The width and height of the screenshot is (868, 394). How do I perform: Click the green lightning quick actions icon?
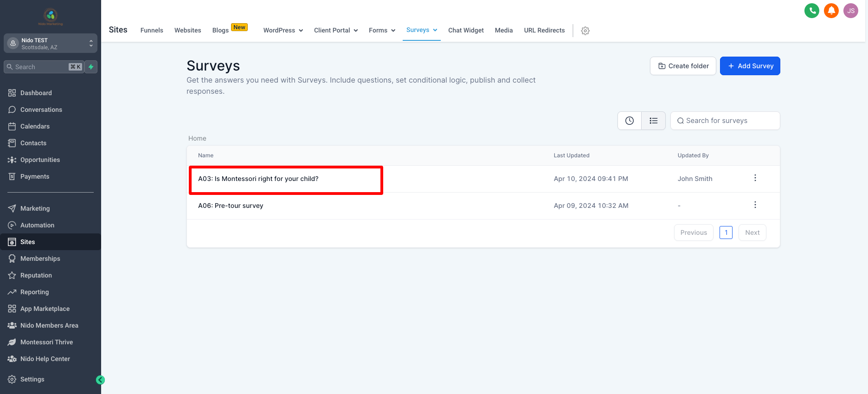pyautogui.click(x=91, y=67)
